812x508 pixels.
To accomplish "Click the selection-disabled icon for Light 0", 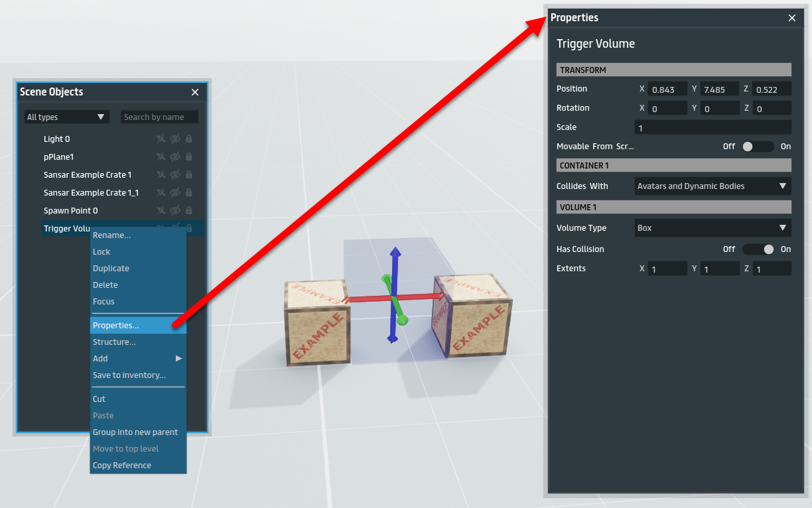I will 161,139.
